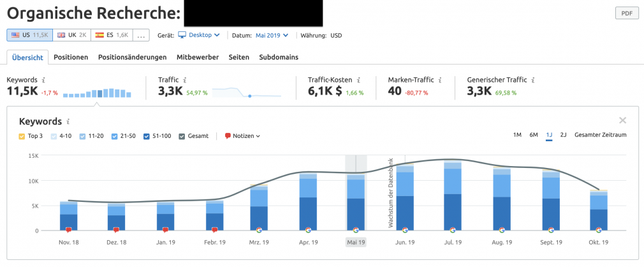Open the Notizen dropdown
Screen dimensions: 644x267
click(x=242, y=136)
